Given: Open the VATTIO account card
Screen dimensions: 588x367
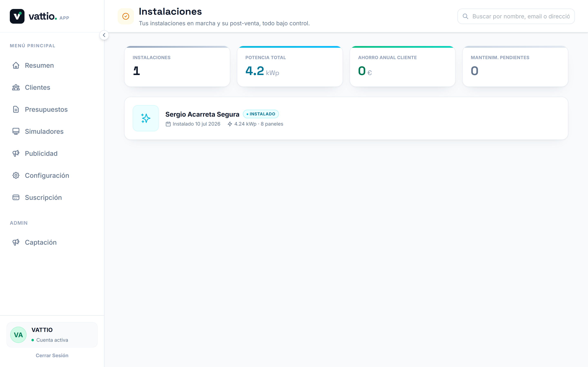Looking at the screenshot, I should click(52, 335).
